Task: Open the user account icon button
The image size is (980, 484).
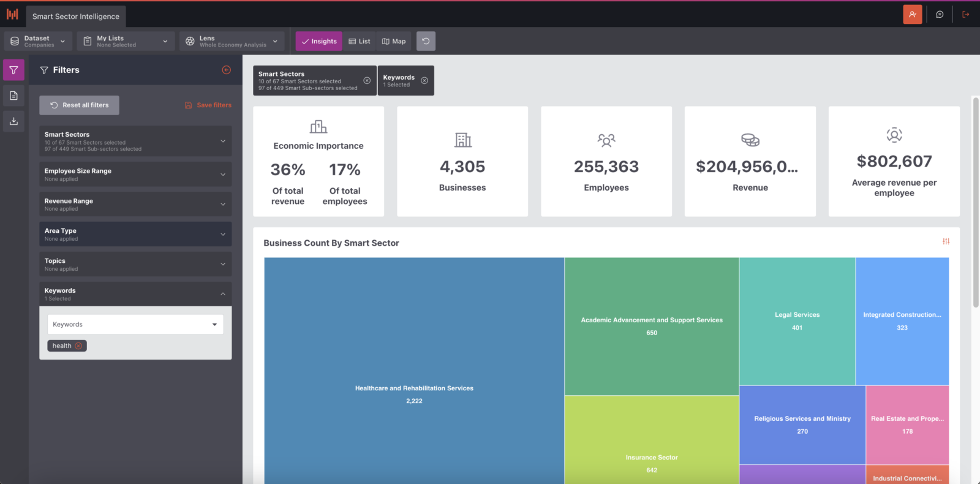Action: (x=913, y=14)
